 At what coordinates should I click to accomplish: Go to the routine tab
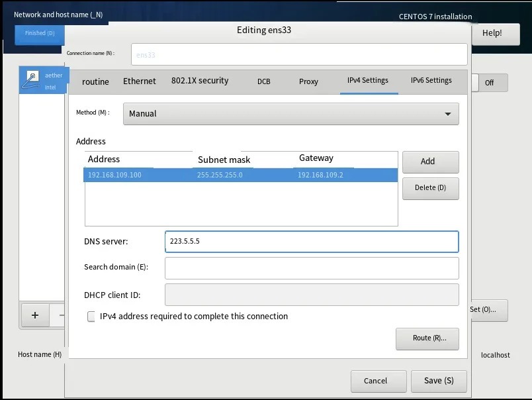click(x=95, y=81)
